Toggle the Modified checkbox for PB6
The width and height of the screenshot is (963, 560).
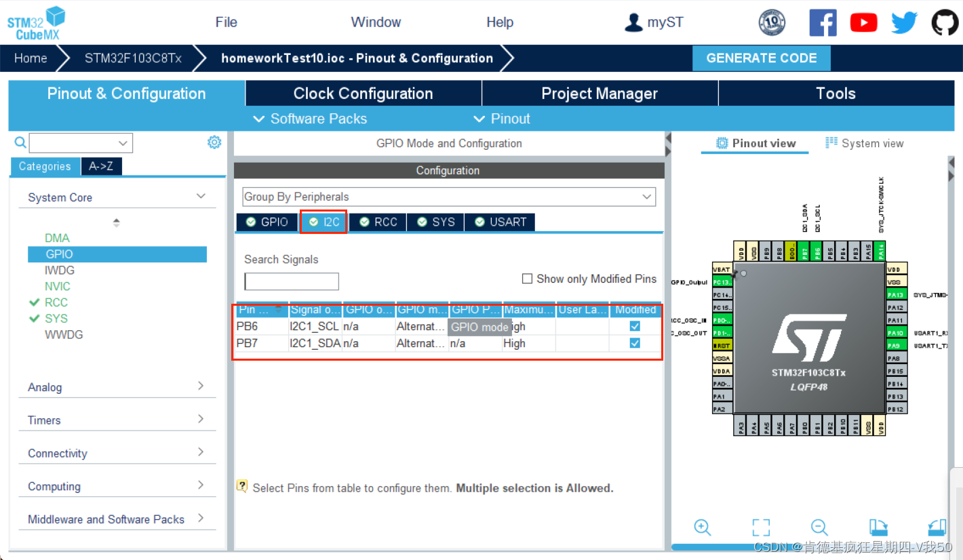coord(635,326)
